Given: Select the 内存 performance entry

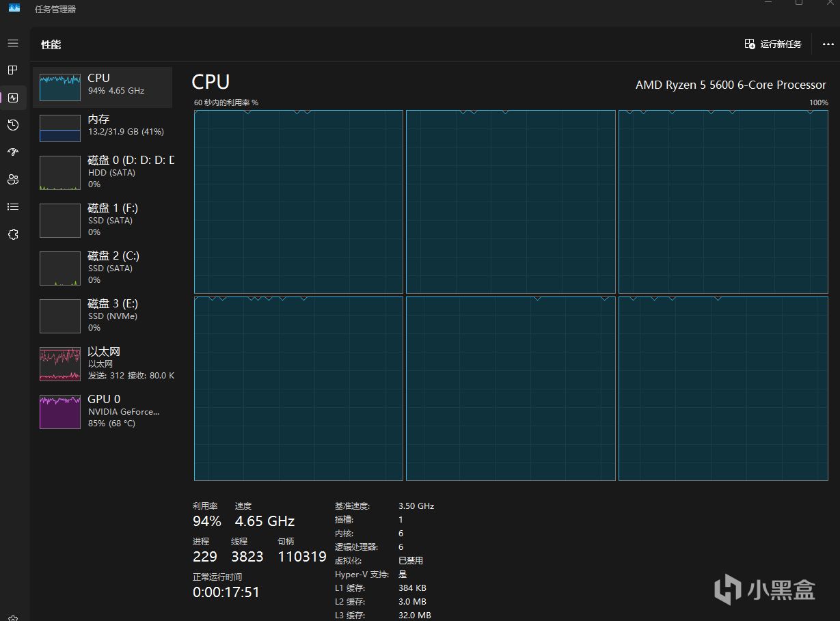Looking at the screenshot, I should click(x=103, y=128).
